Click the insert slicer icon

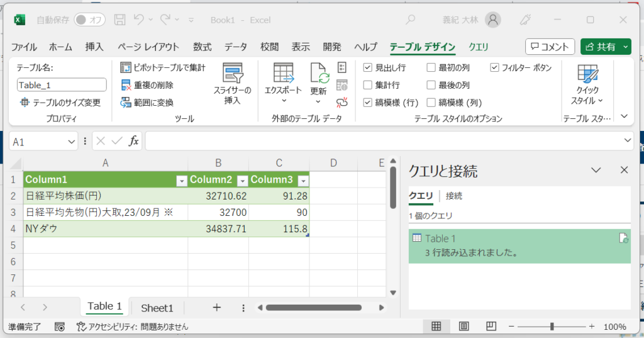point(232,74)
